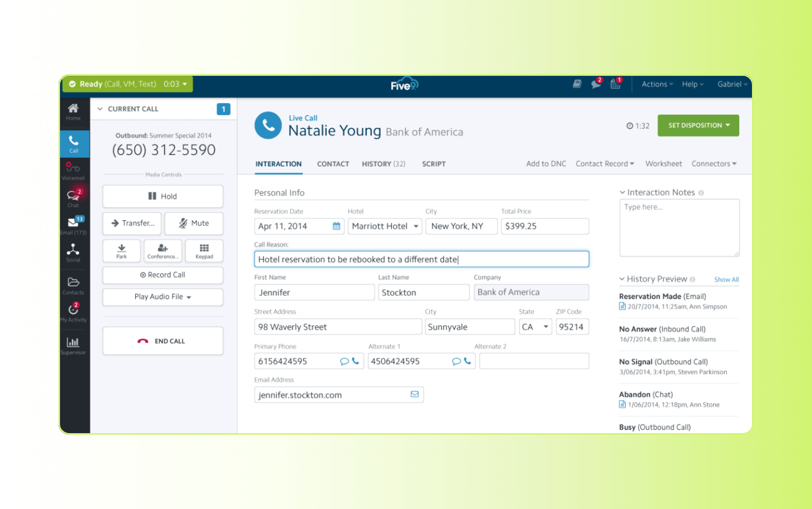
Task: Click the empty Alternate 2 phone field
Action: [534, 361]
